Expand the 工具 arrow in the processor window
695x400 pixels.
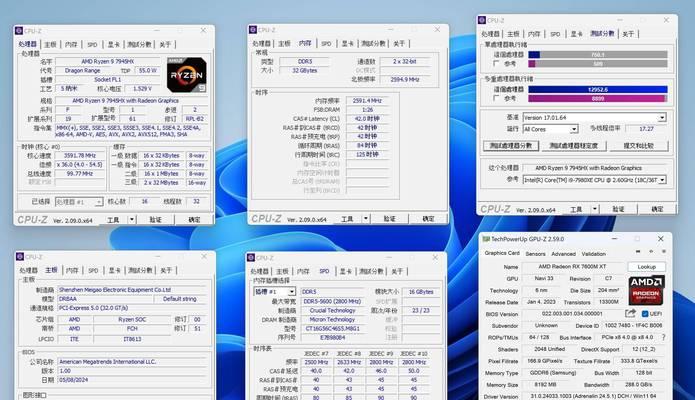(x=132, y=220)
